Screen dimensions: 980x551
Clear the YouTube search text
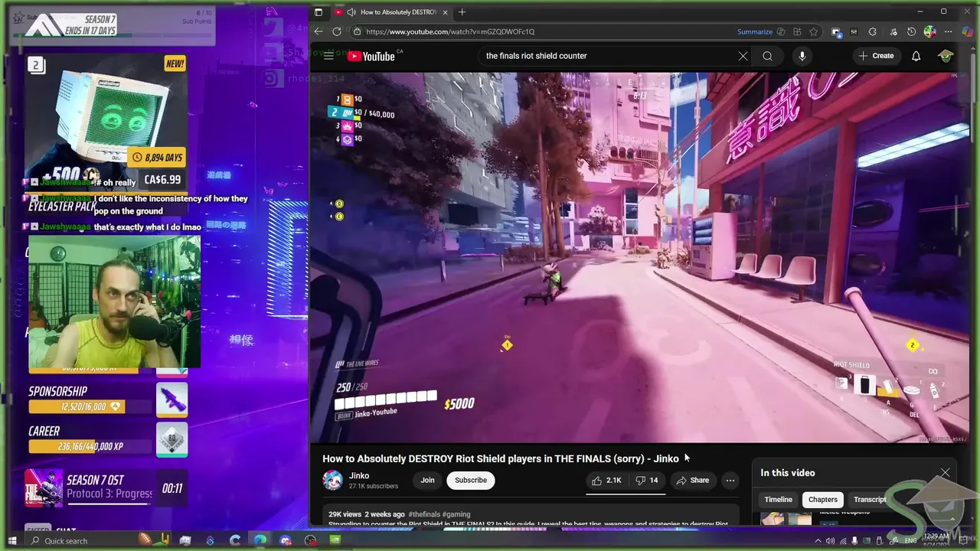(743, 56)
